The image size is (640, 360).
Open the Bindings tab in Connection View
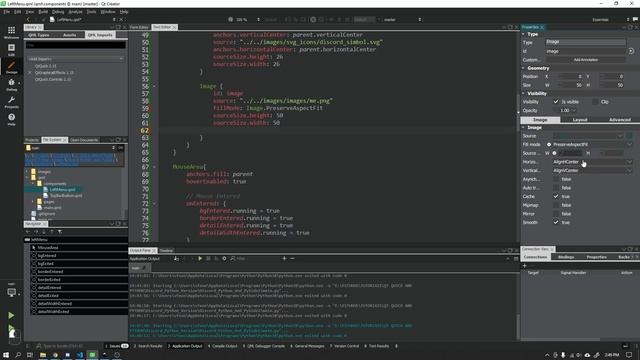pos(566,257)
